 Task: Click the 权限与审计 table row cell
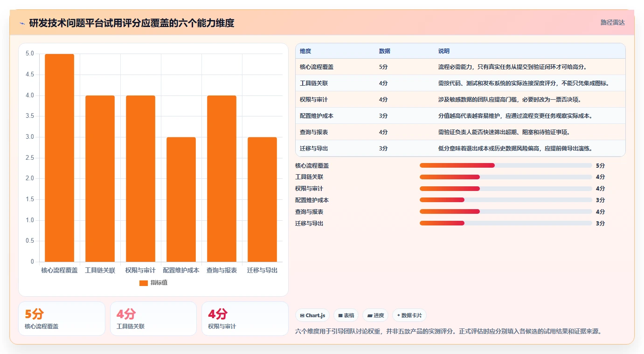tap(314, 100)
